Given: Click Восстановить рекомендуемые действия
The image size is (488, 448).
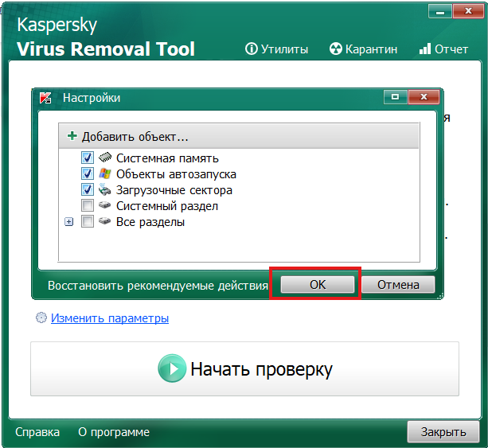Looking at the screenshot, I should (x=158, y=286).
